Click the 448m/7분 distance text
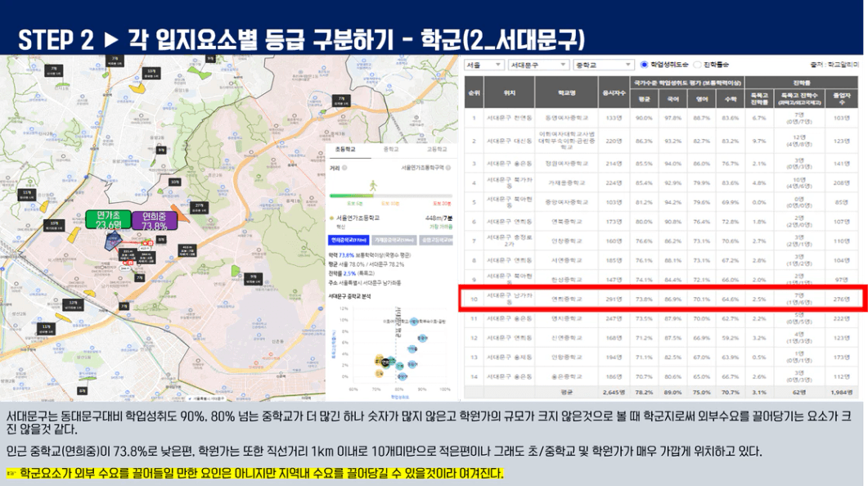868x486 pixels. click(438, 218)
